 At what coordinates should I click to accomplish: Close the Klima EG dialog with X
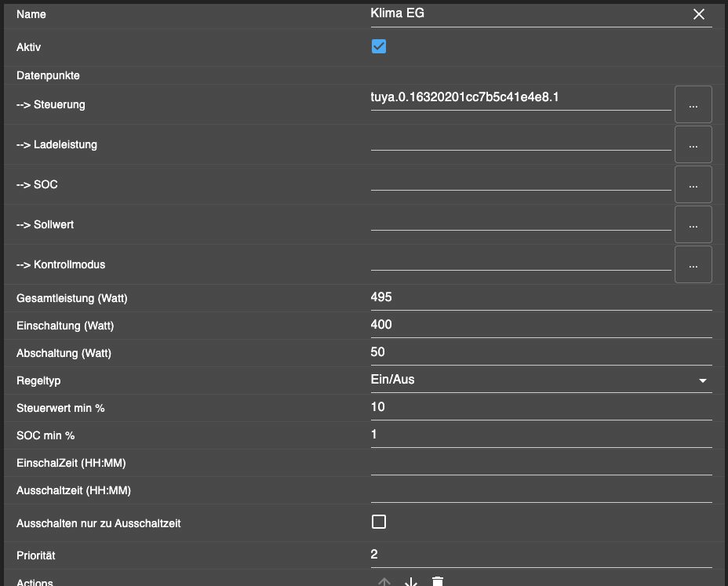[699, 14]
